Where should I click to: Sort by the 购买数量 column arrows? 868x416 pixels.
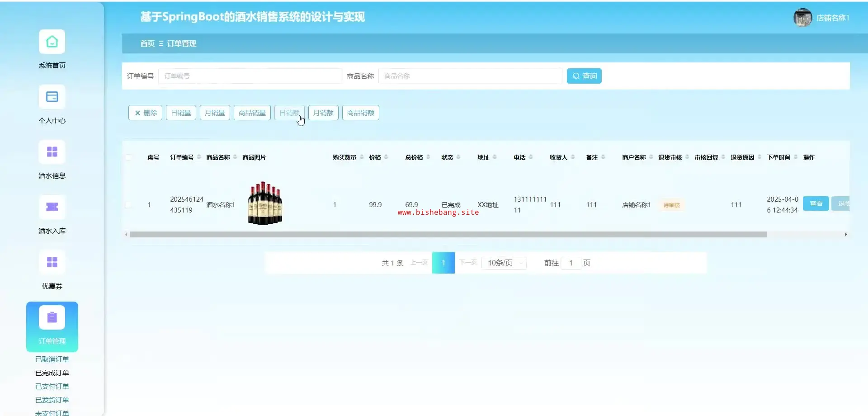pyautogui.click(x=362, y=157)
